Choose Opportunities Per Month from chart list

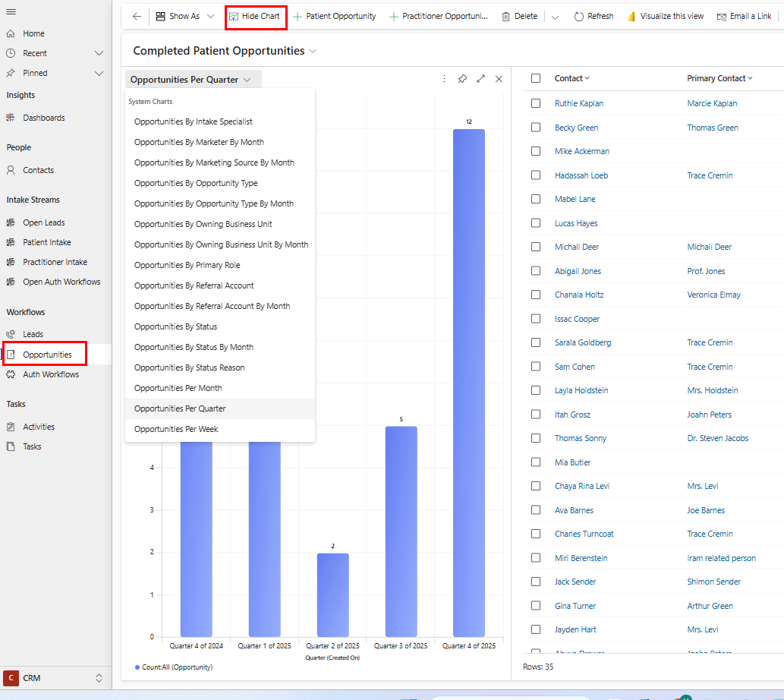178,388
